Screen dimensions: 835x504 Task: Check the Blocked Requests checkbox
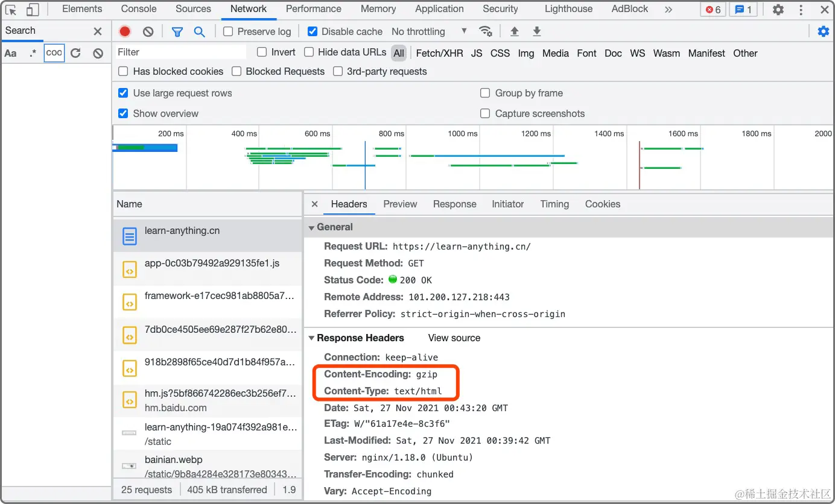[236, 71]
